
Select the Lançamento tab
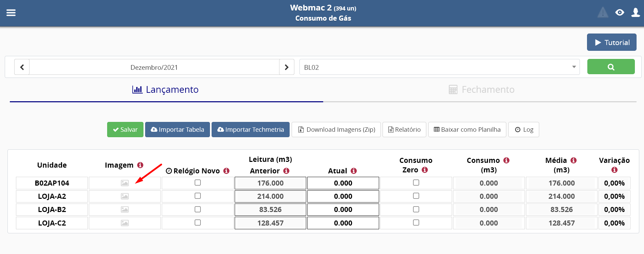pyautogui.click(x=165, y=90)
